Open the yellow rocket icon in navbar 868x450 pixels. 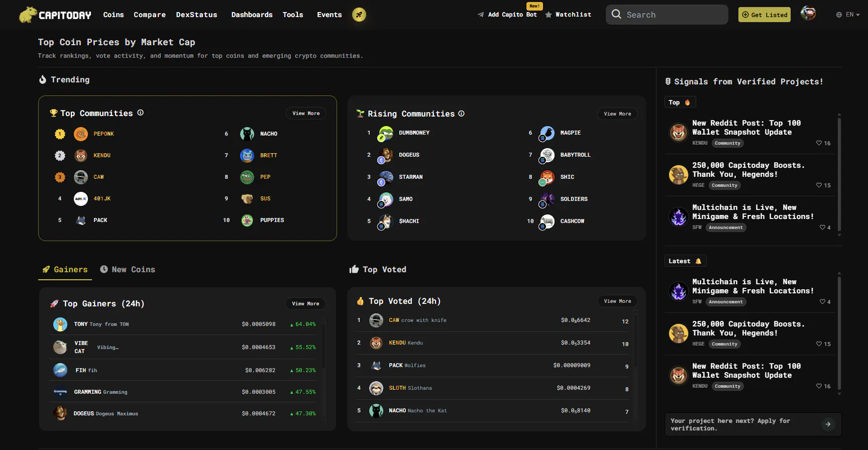(x=359, y=15)
